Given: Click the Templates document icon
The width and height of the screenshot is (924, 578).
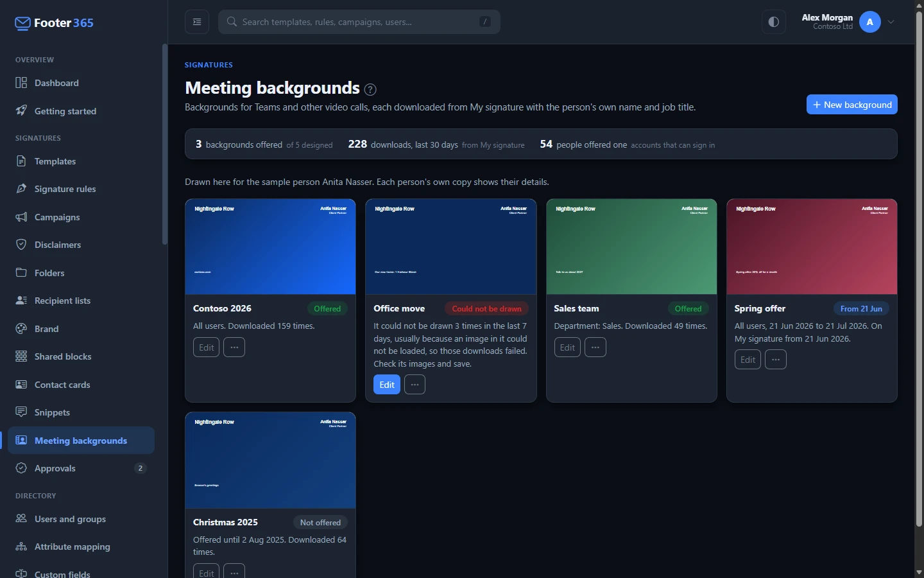Looking at the screenshot, I should coord(21,161).
